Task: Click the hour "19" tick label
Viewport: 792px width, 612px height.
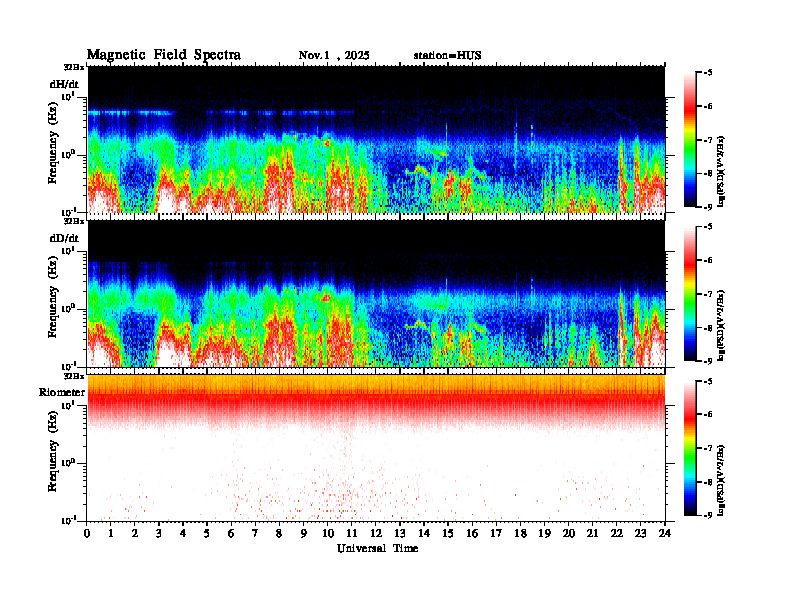Action: point(544,533)
